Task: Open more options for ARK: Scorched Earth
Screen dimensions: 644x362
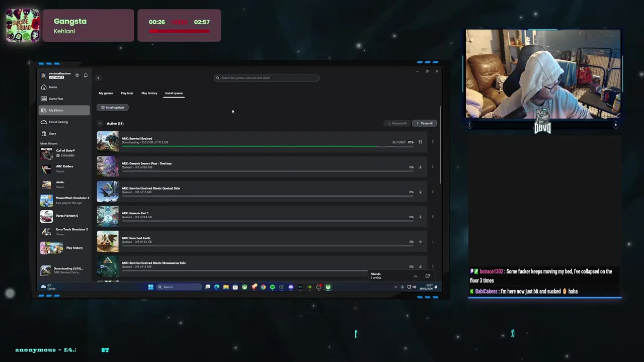Action: point(433,241)
